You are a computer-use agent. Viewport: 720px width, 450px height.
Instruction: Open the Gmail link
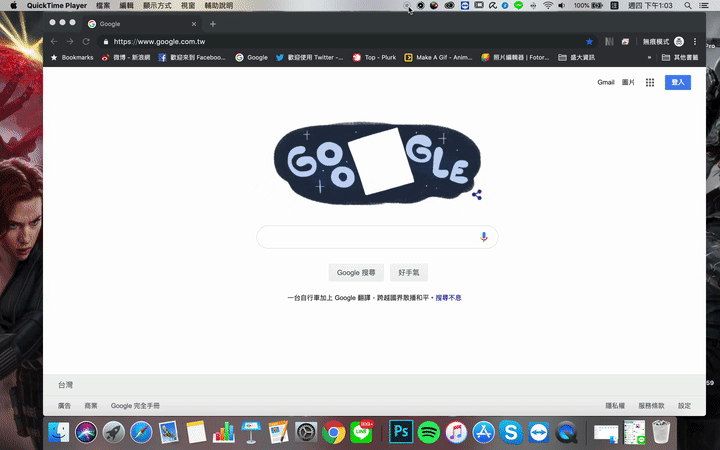606,82
